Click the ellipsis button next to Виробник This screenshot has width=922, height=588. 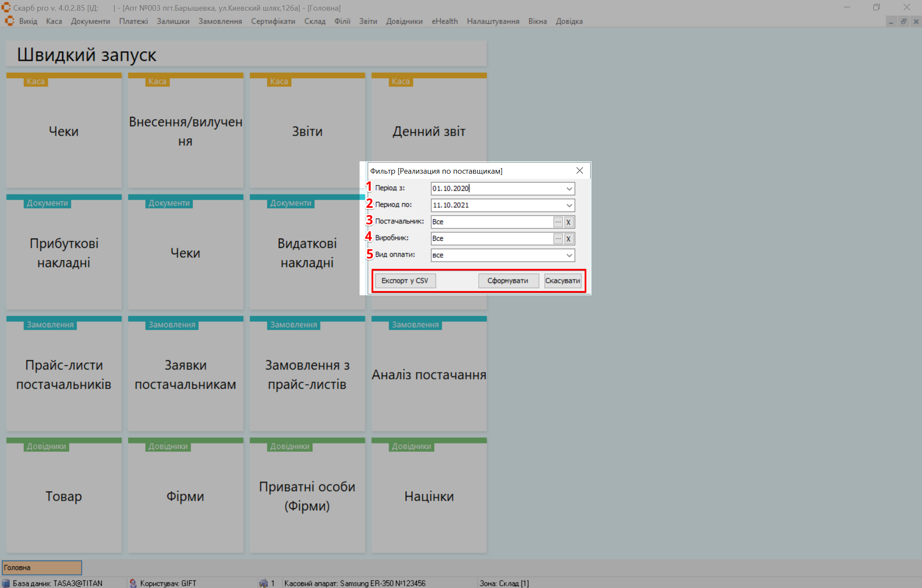pos(558,239)
